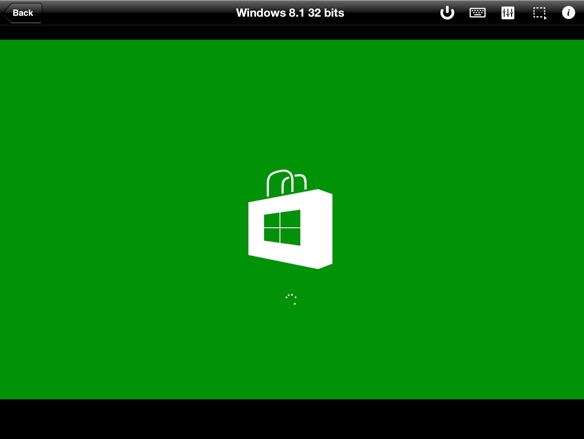The width and height of the screenshot is (584, 439).
Task: Click the black bar beneath the green screen
Action: pyautogui.click(x=292, y=419)
